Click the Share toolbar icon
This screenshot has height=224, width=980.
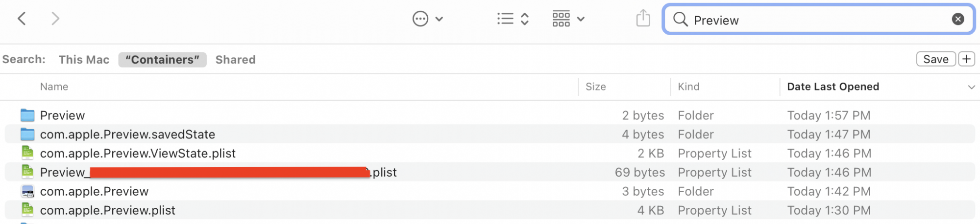point(643,19)
